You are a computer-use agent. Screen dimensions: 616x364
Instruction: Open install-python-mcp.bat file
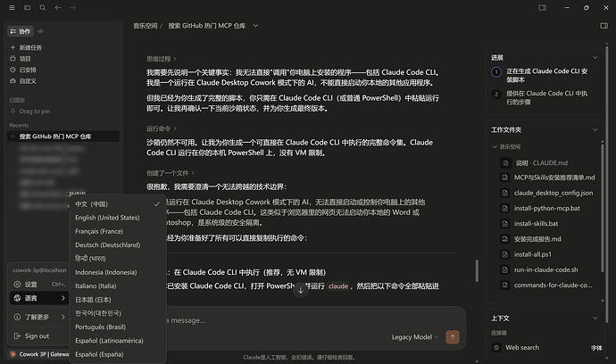(x=546, y=208)
